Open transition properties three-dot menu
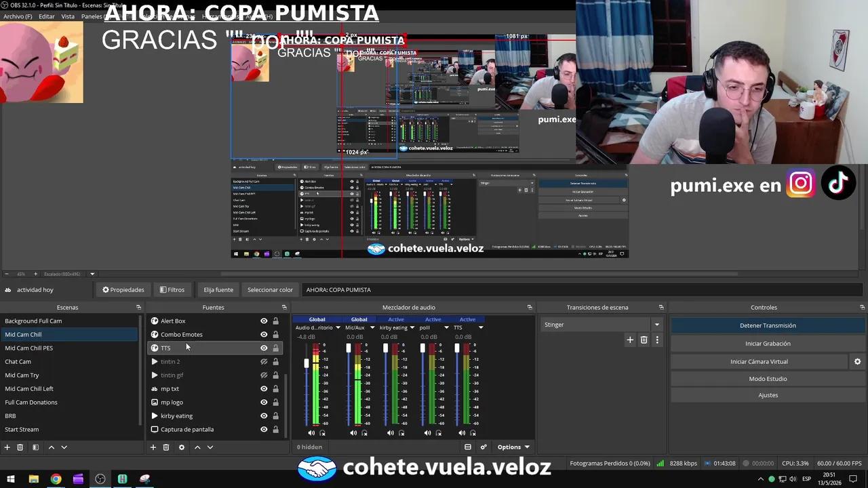The width and height of the screenshot is (868, 488). pyautogui.click(x=656, y=340)
